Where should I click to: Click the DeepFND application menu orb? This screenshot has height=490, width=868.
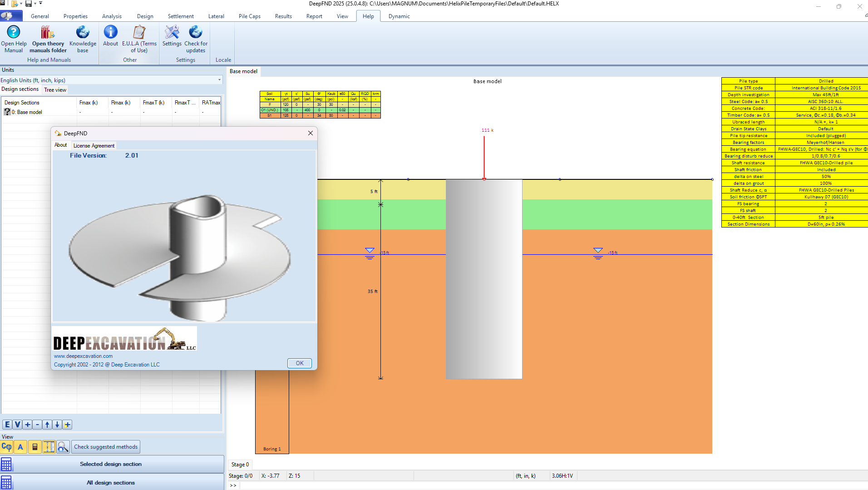11,16
